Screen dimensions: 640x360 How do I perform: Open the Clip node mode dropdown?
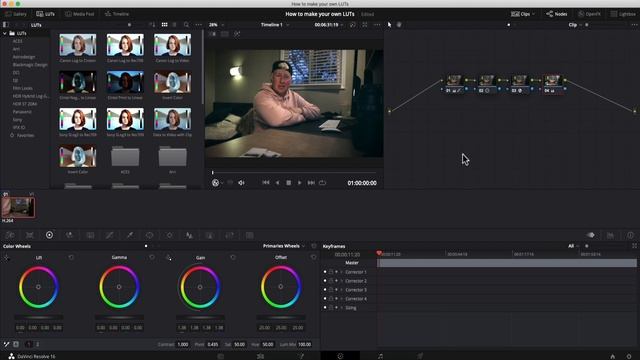tap(575, 24)
